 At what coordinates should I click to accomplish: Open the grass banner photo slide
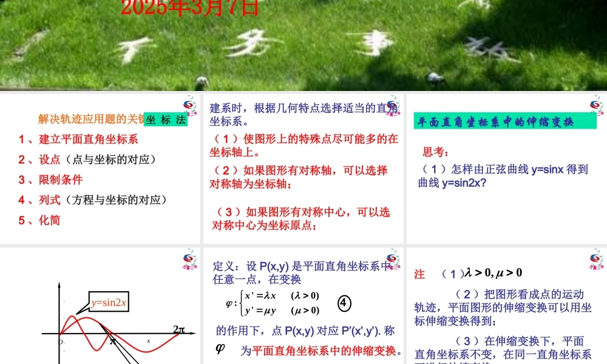(303, 45)
